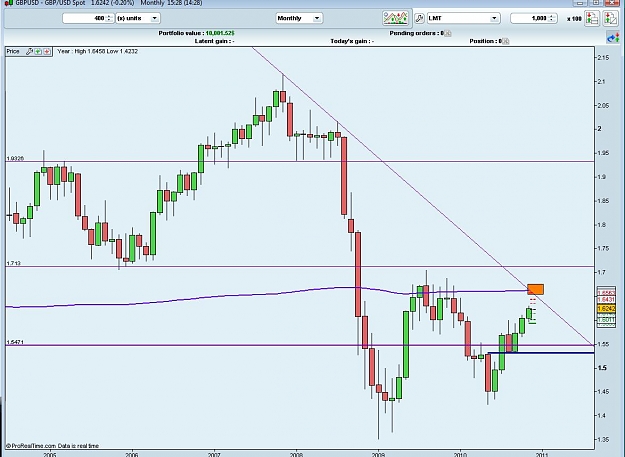
Task: Open the chart style indicators icon
Action: pos(395,18)
